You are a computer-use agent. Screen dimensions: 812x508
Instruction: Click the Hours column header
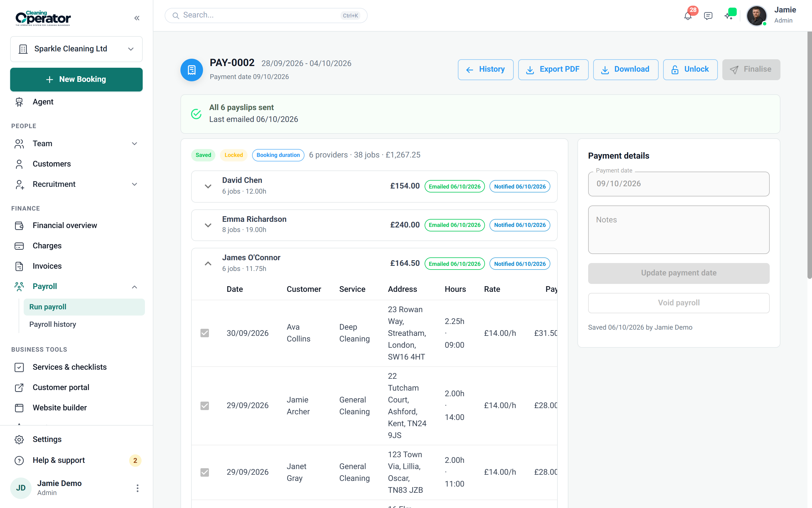pos(455,289)
